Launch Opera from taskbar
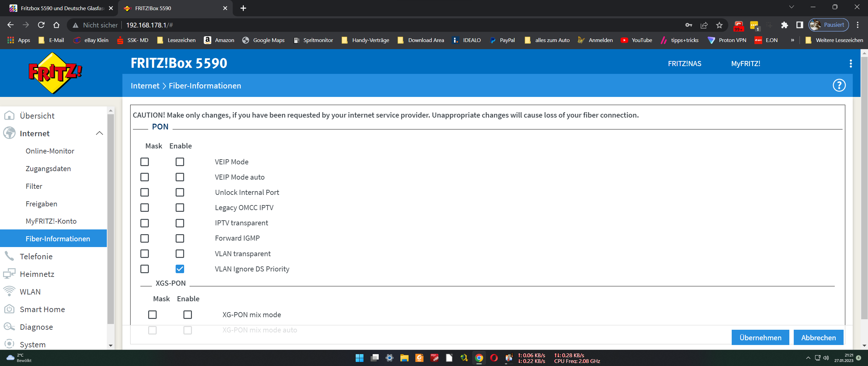This screenshot has width=868, height=366. click(x=494, y=358)
